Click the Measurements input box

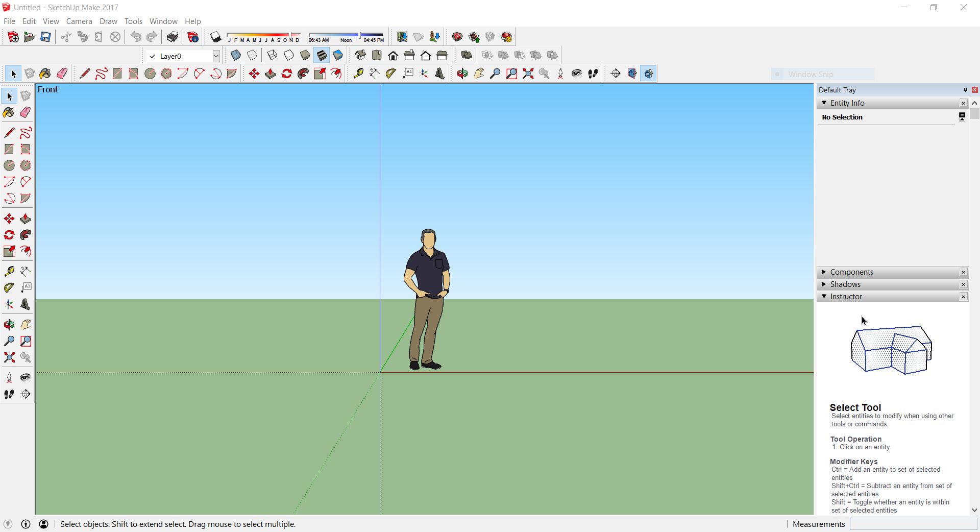(x=913, y=524)
